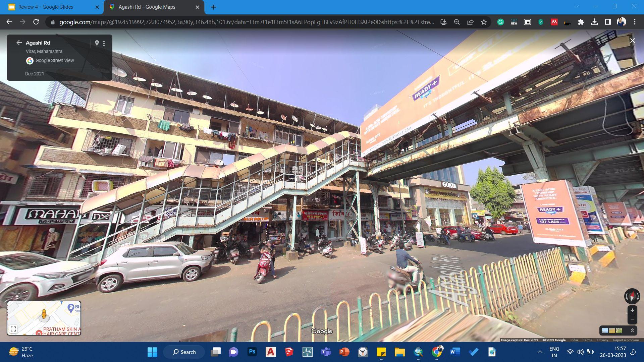Screen dimensions: 644x362
Task: Click the back arrow beside Agashi Rd
Action: coord(19,43)
